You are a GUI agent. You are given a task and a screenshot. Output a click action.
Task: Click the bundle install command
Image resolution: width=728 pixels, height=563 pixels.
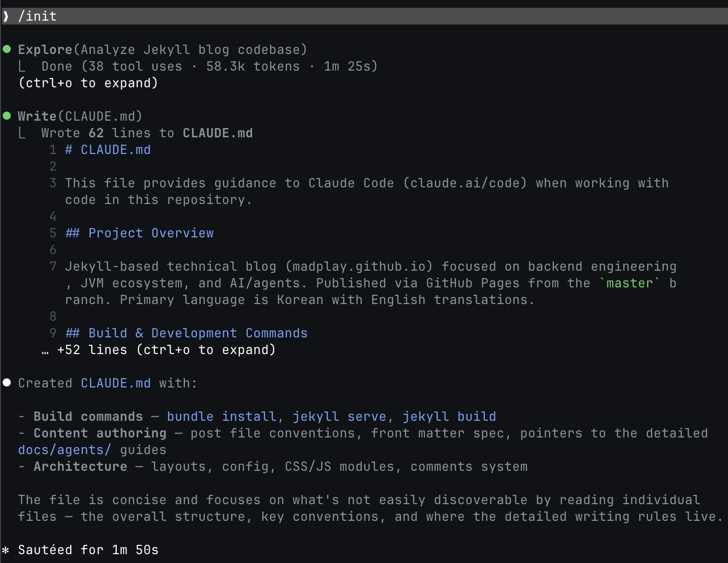pos(222,416)
